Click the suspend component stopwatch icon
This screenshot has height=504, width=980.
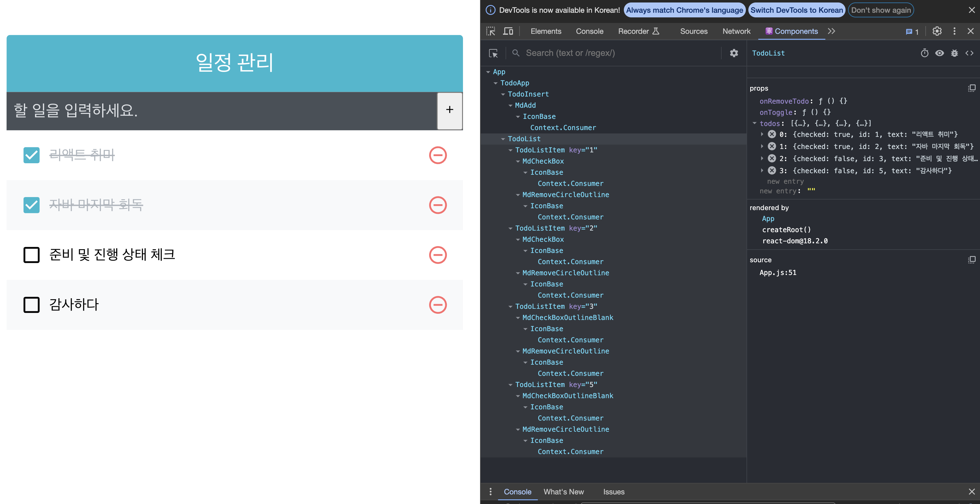tap(924, 53)
